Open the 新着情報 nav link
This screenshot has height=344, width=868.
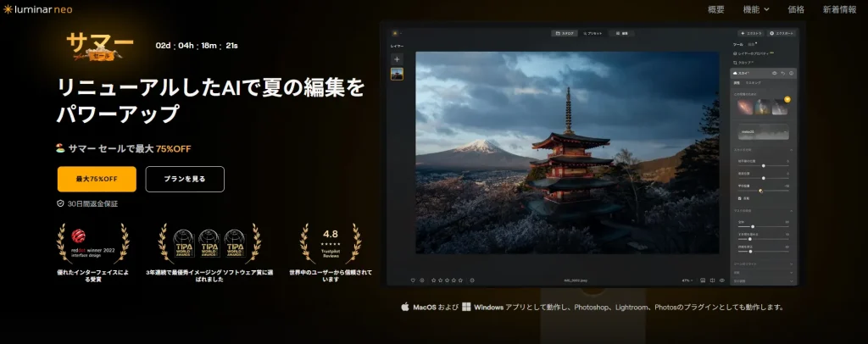pyautogui.click(x=839, y=9)
